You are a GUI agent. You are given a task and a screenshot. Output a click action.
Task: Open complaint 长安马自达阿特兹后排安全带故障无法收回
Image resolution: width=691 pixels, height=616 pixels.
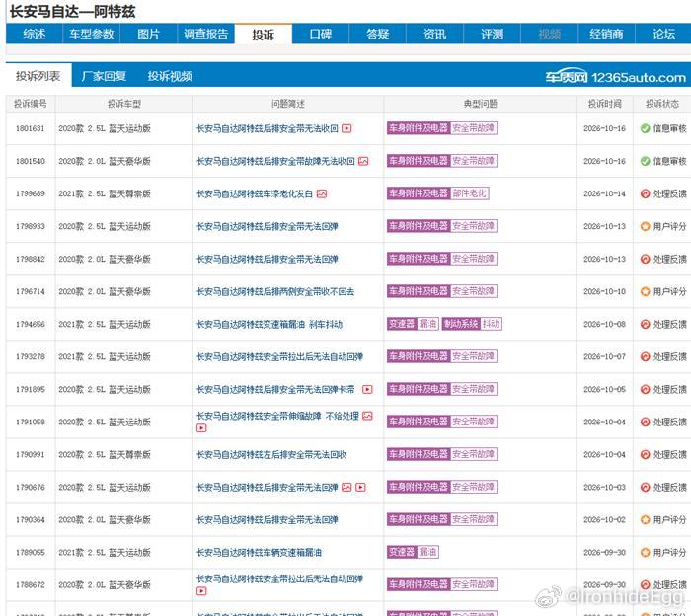pyautogui.click(x=275, y=161)
